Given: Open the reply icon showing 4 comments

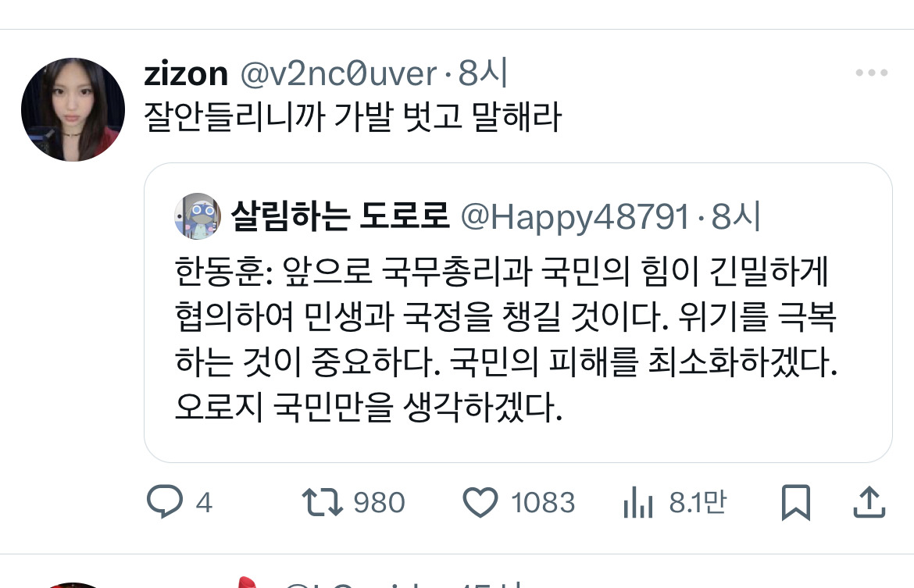Looking at the screenshot, I should coord(165,501).
